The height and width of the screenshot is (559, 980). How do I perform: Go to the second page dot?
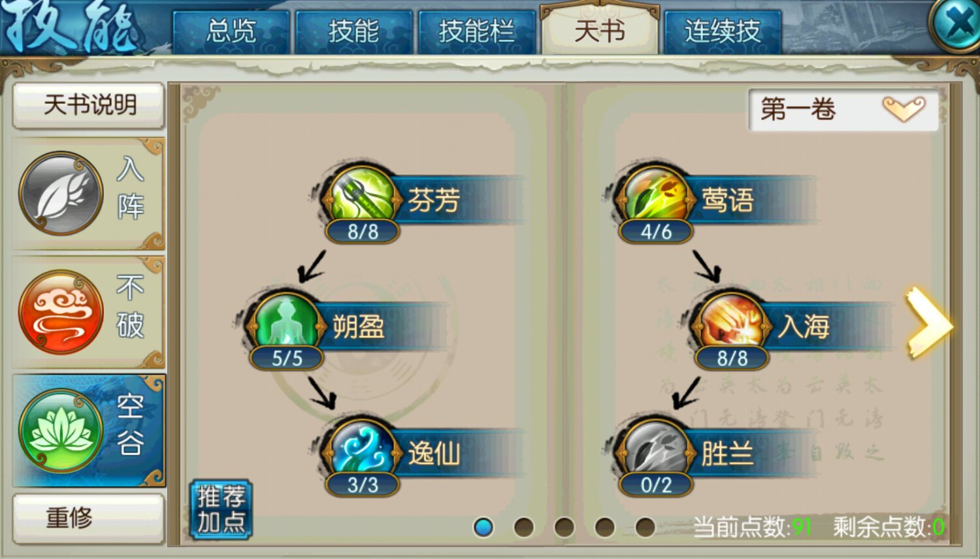[x=523, y=527]
